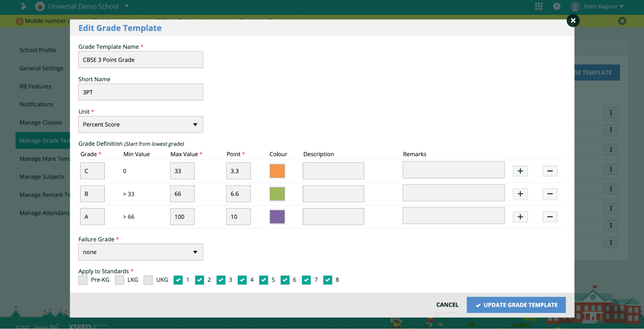
Task: Close the Edit Grade Template dialog
Action: [x=573, y=21]
